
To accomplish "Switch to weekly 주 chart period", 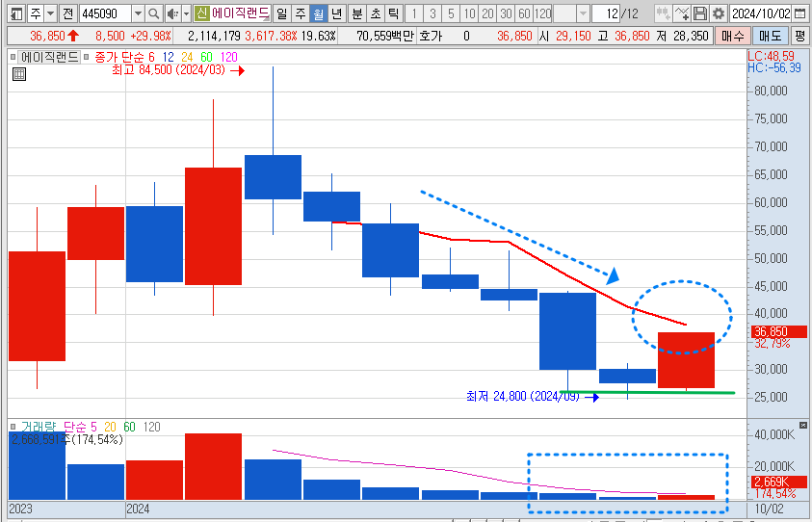I will [300, 13].
